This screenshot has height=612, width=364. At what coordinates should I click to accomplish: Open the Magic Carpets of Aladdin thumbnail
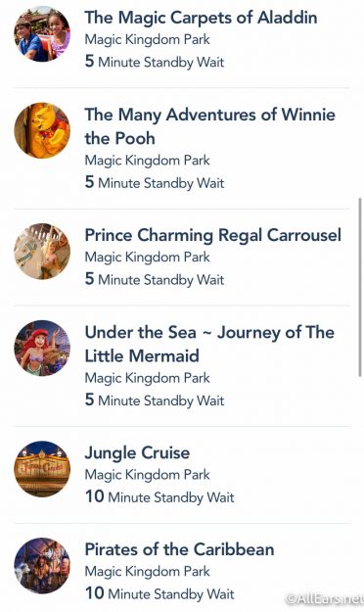point(42,34)
